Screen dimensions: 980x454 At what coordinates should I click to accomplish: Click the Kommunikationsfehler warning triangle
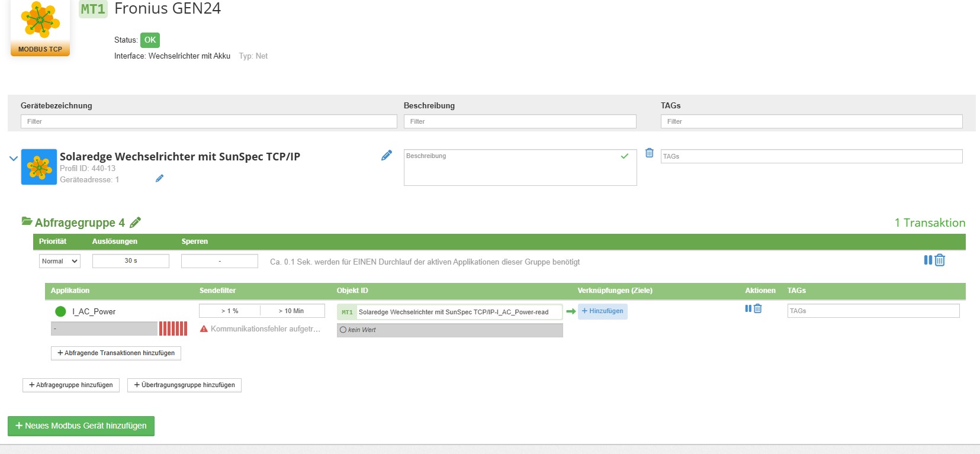(x=204, y=329)
